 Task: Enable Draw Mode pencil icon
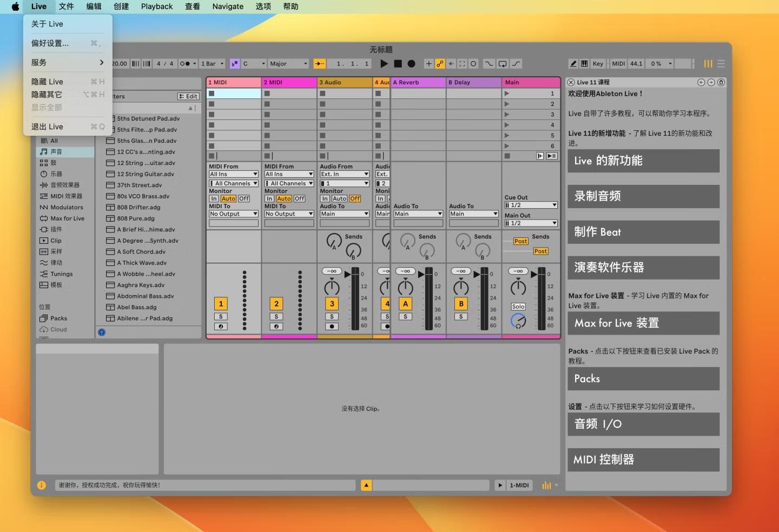[573, 64]
